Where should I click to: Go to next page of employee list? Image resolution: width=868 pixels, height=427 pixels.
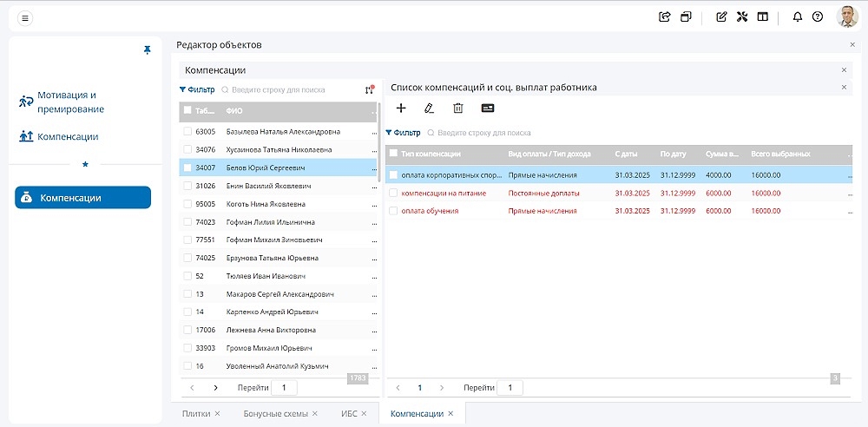[215, 388]
